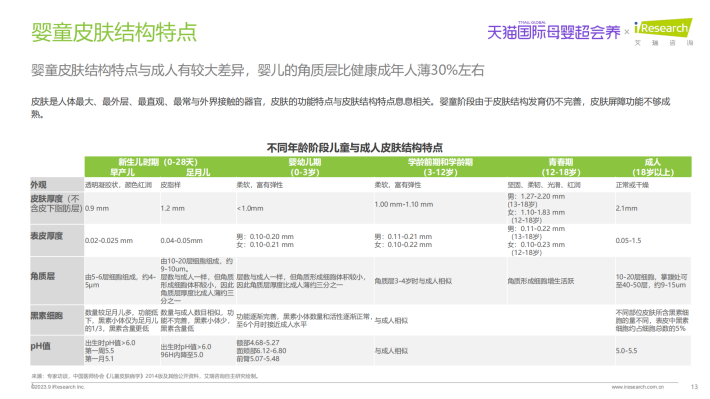Select the 早产儿 sub-header
This screenshot has height=399, width=710.
(x=122, y=173)
